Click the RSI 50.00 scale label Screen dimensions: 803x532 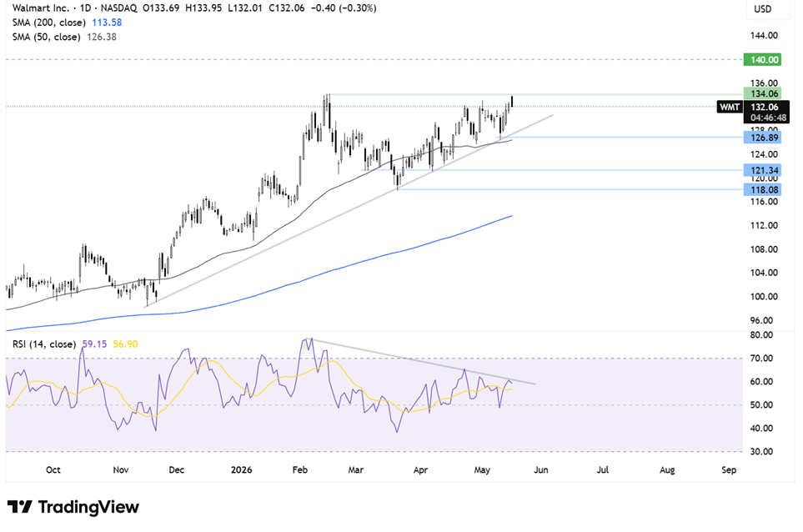(x=761, y=405)
